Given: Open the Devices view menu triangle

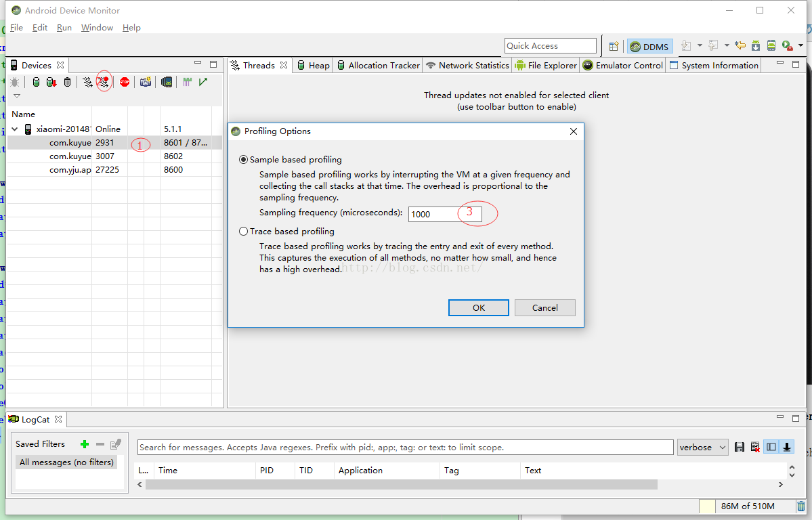Looking at the screenshot, I should point(16,96).
